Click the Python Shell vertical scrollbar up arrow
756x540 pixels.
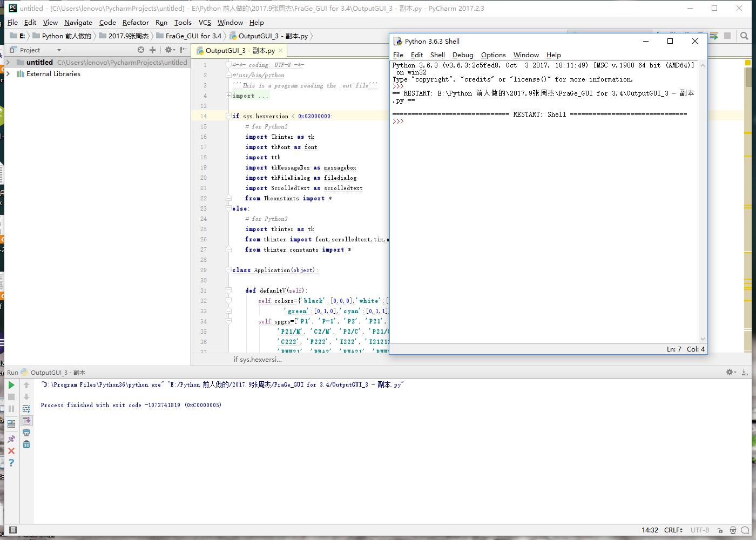click(x=703, y=65)
